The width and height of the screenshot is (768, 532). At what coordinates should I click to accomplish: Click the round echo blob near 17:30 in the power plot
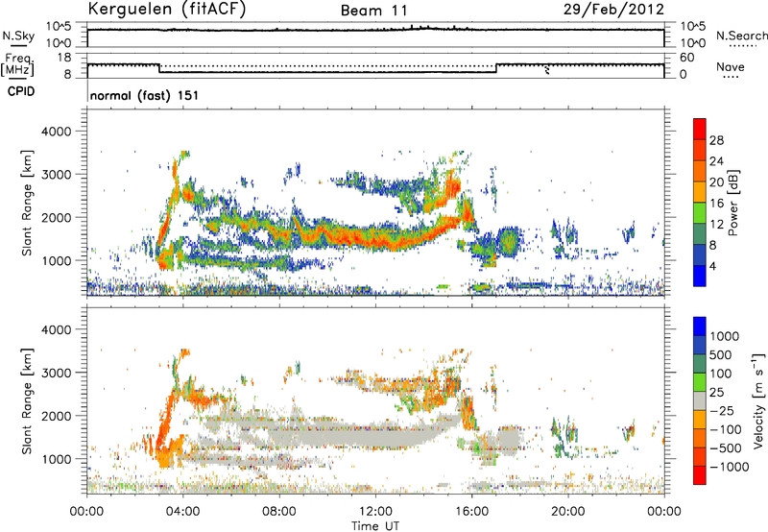pos(508,241)
